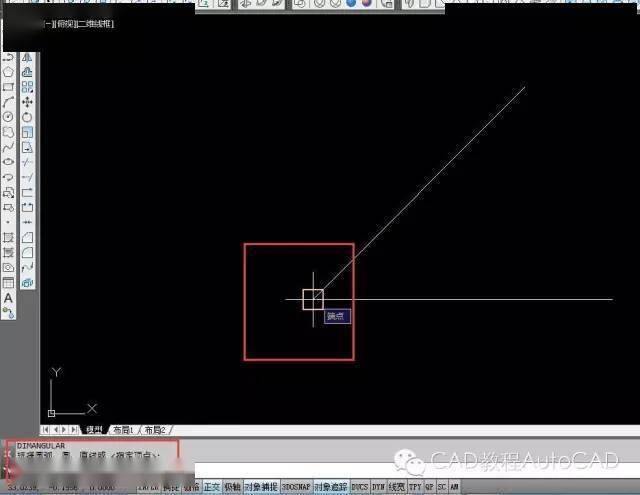640x495 pixels.
Task: Select the Explode modify tool
Action: tap(27, 283)
